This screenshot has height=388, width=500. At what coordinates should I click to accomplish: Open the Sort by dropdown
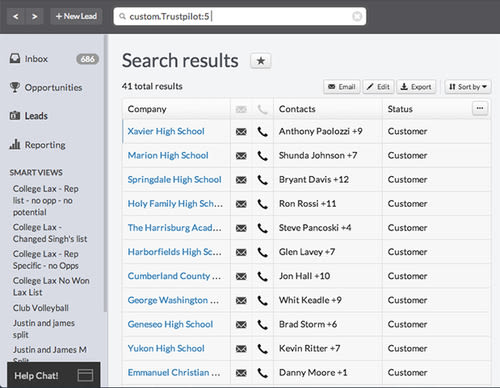[x=468, y=87]
